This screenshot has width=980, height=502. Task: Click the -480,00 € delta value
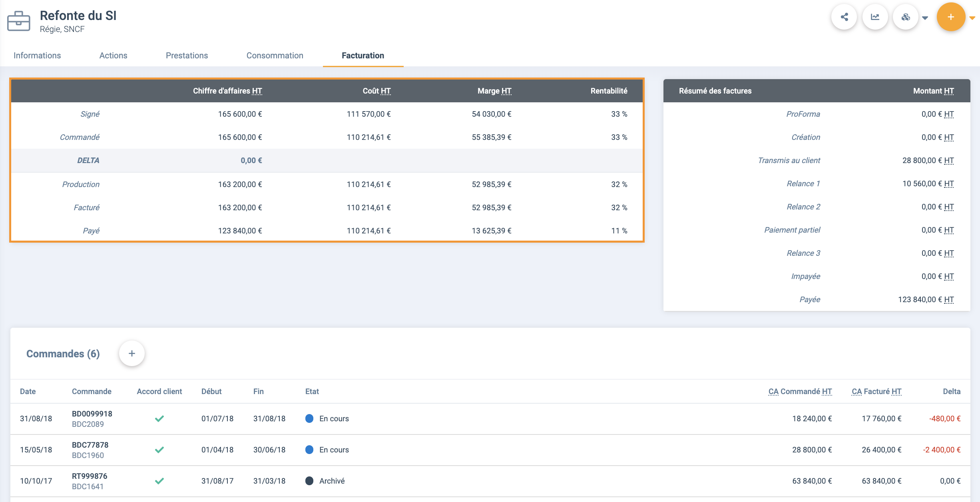(x=945, y=418)
